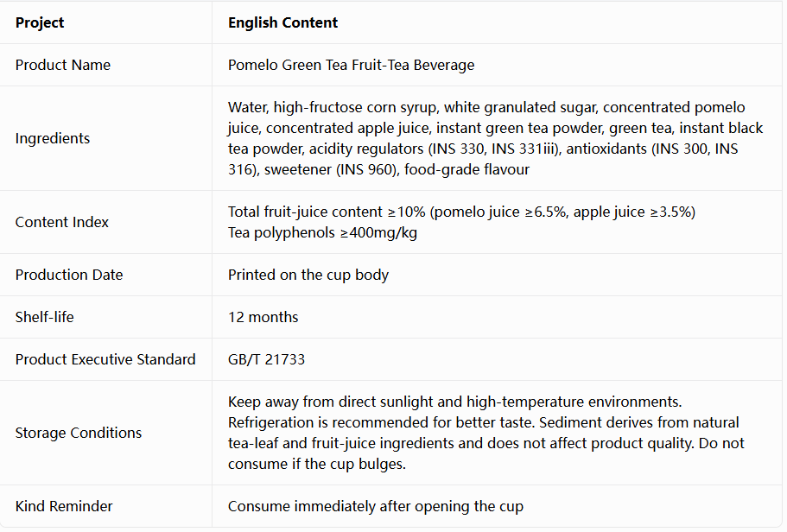
Task: Click the English Content column header
Action: click(282, 22)
